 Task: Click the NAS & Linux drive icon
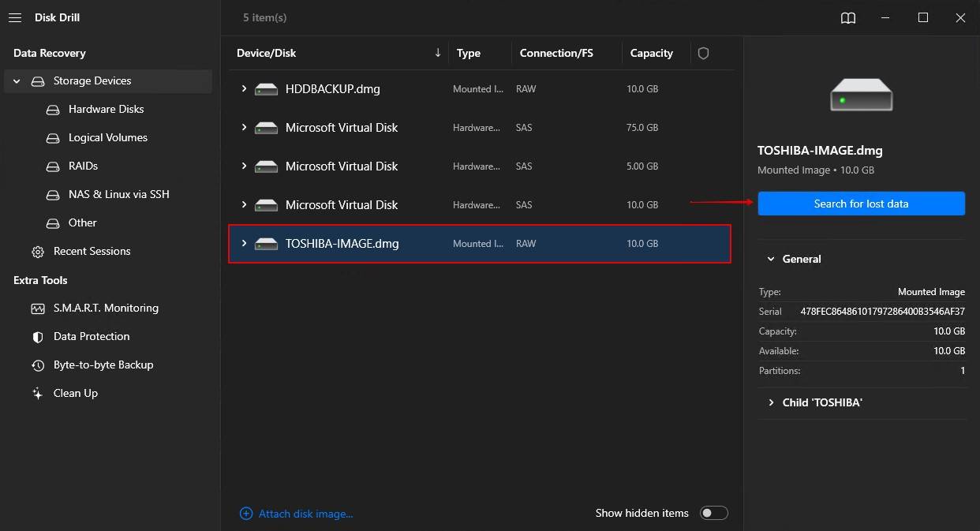pyautogui.click(x=53, y=195)
